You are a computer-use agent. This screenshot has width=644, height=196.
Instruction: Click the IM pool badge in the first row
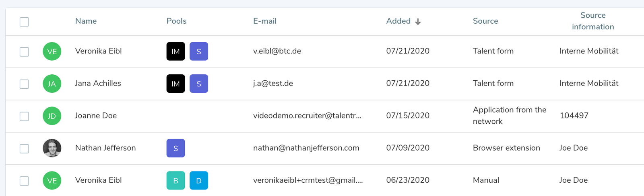(x=175, y=51)
